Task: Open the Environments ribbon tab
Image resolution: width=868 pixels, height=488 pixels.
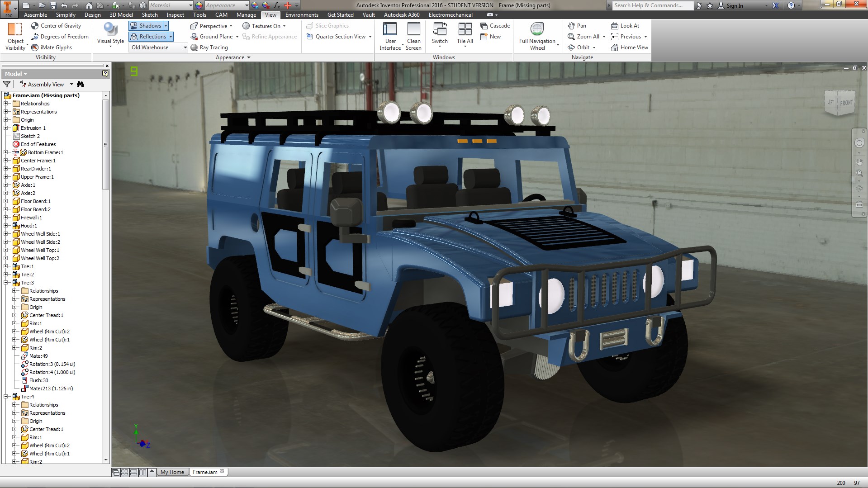Action: tap(302, 14)
